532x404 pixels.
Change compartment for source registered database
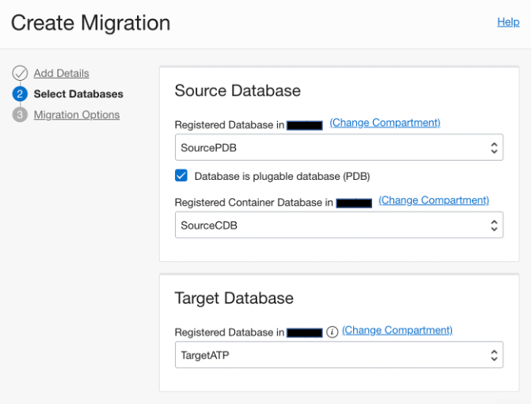385,123
